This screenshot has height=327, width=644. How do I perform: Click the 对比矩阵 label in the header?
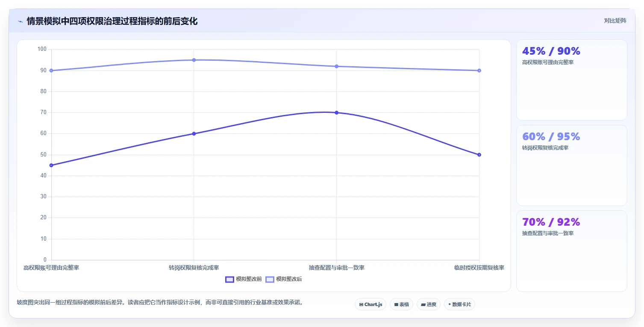pyautogui.click(x=615, y=21)
